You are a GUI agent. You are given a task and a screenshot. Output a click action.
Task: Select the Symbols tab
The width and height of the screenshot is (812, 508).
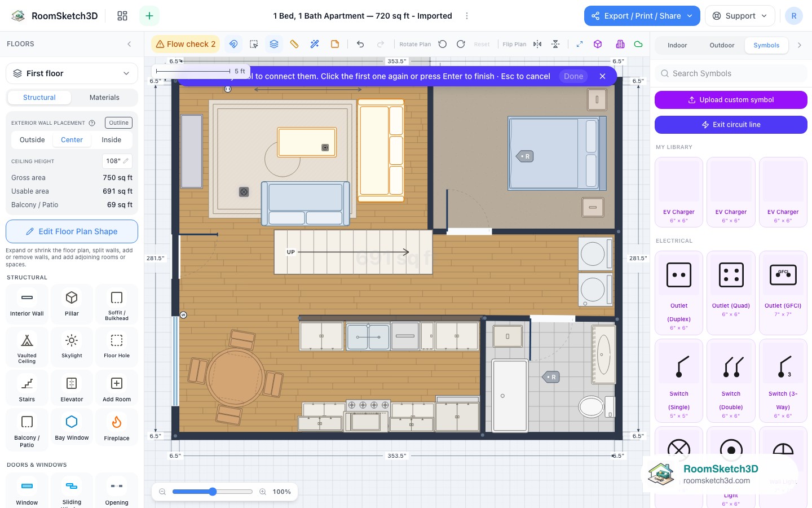(x=766, y=45)
